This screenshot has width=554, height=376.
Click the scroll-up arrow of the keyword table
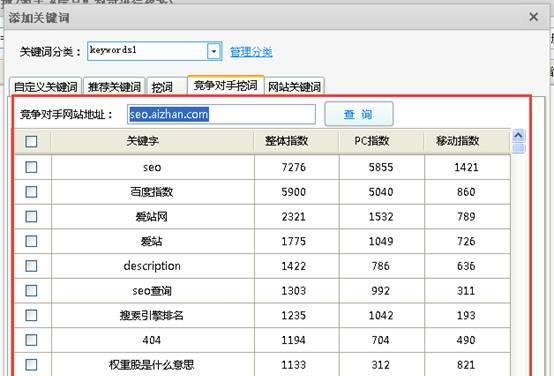point(518,135)
